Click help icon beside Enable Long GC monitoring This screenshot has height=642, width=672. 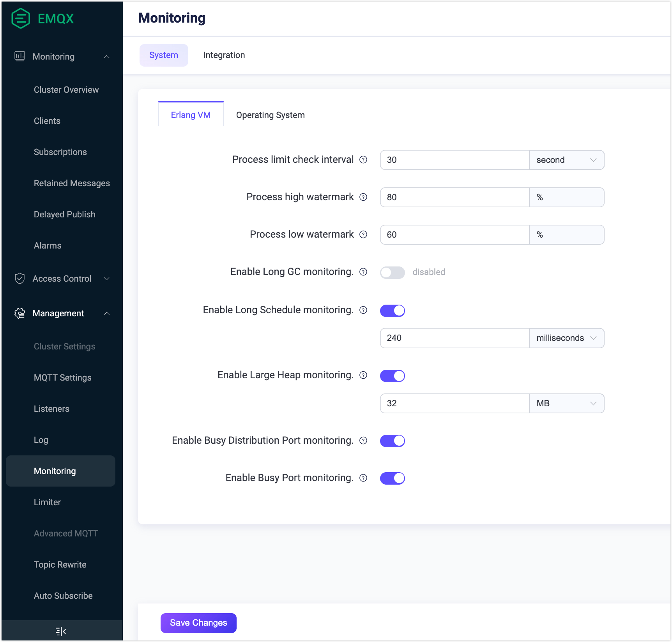click(363, 272)
